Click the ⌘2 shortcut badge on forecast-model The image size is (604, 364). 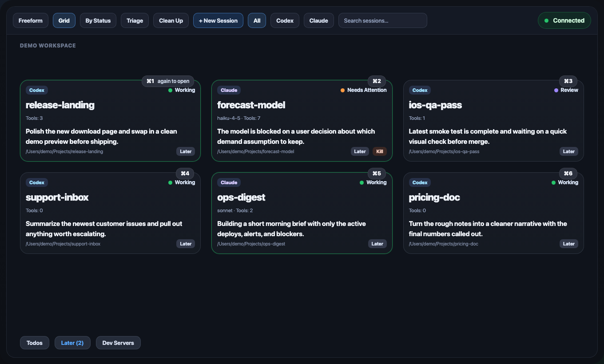377,81
